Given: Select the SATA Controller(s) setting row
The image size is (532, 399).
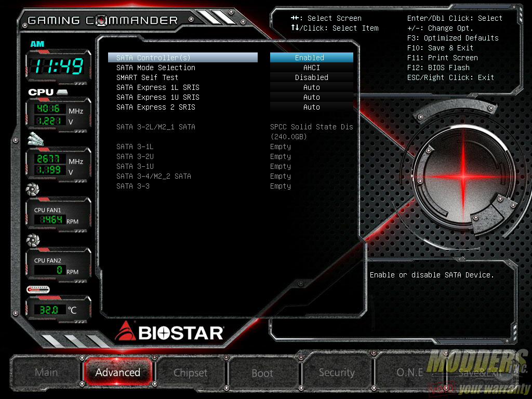Looking at the screenshot, I should 182,58.
